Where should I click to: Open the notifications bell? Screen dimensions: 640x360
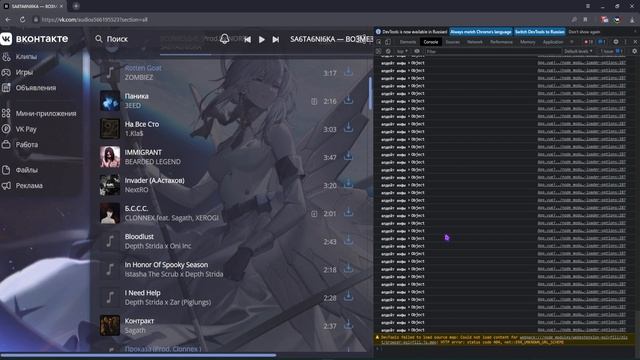224,39
